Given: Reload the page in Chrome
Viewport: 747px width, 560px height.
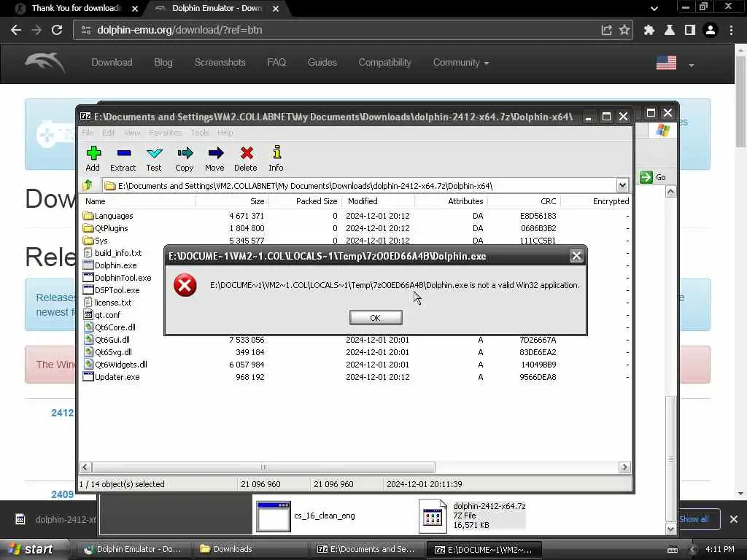Looking at the screenshot, I should (x=57, y=30).
